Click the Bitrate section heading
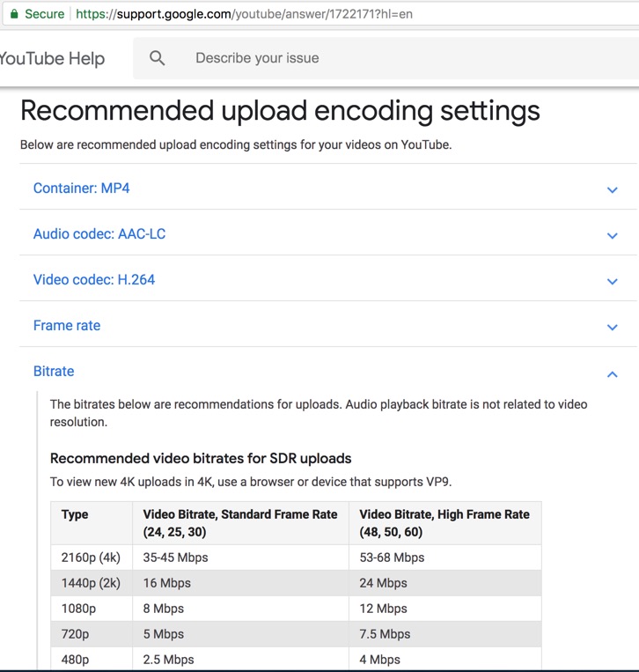 (54, 371)
